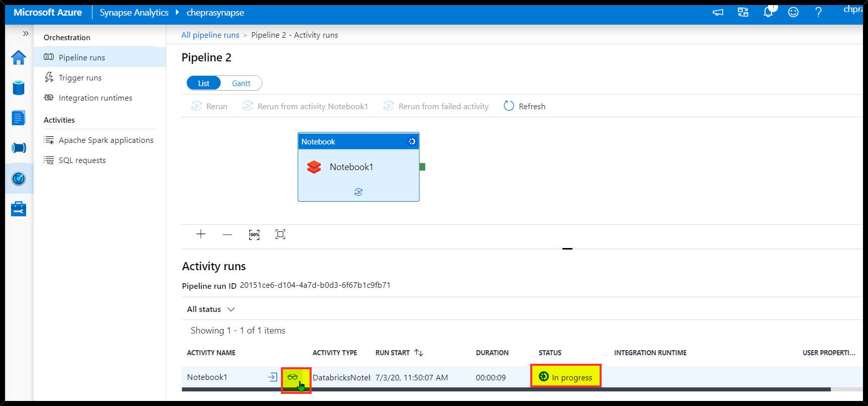Click the duration value 00:00:09

click(491, 377)
